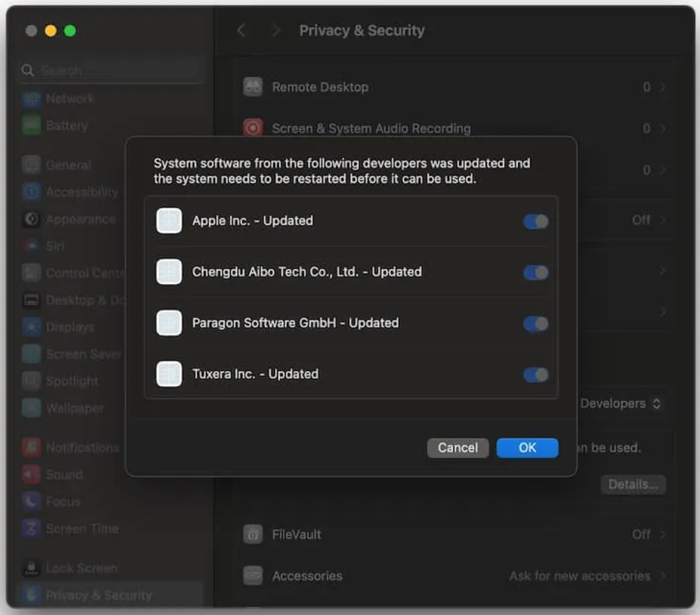Toggle the Tuxera Inc. switch
The width and height of the screenshot is (700, 615).
click(535, 375)
